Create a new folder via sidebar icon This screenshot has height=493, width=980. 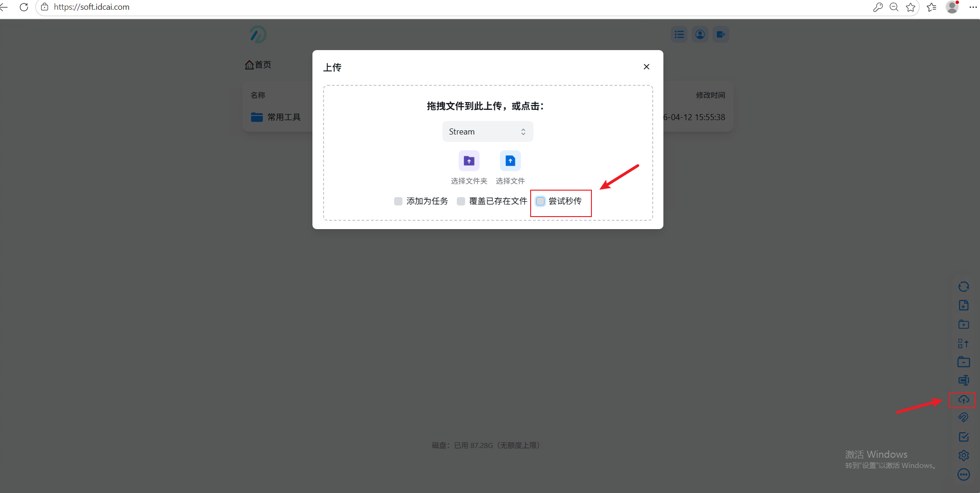[x=963, y=324]
